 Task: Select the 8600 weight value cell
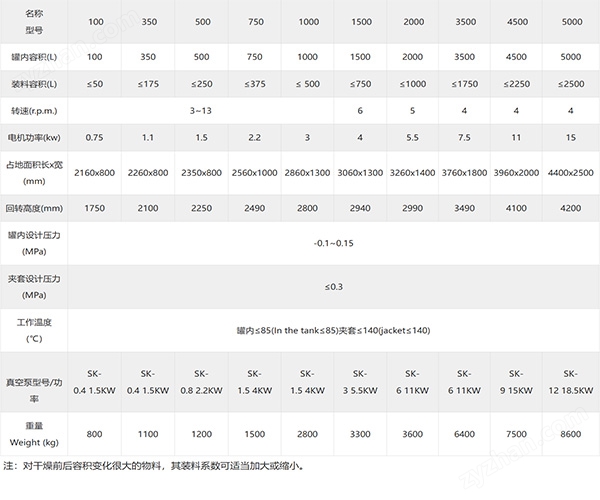[x=570, y=436]
